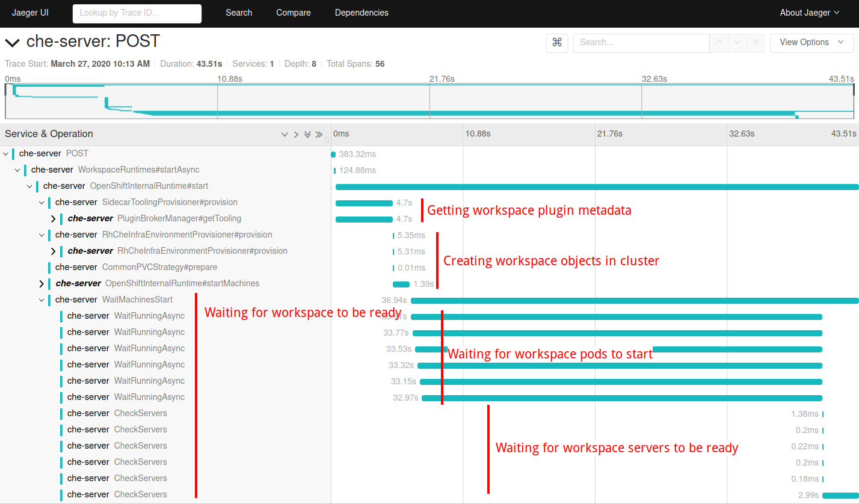Click the PluginBrokerManager#getTooling 4.7s span bar

pyautogui.click(x=364, y=220)
